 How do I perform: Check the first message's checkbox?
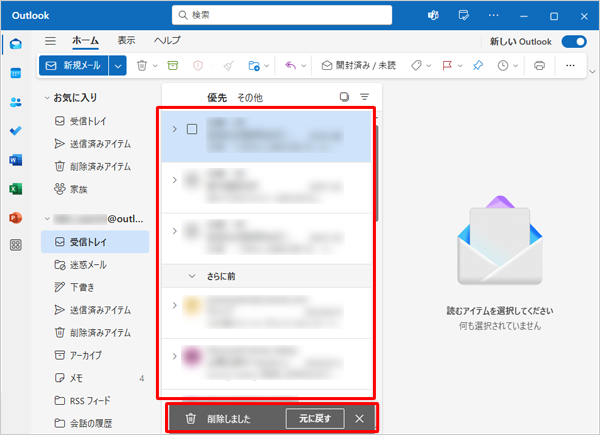click(192, 129)
